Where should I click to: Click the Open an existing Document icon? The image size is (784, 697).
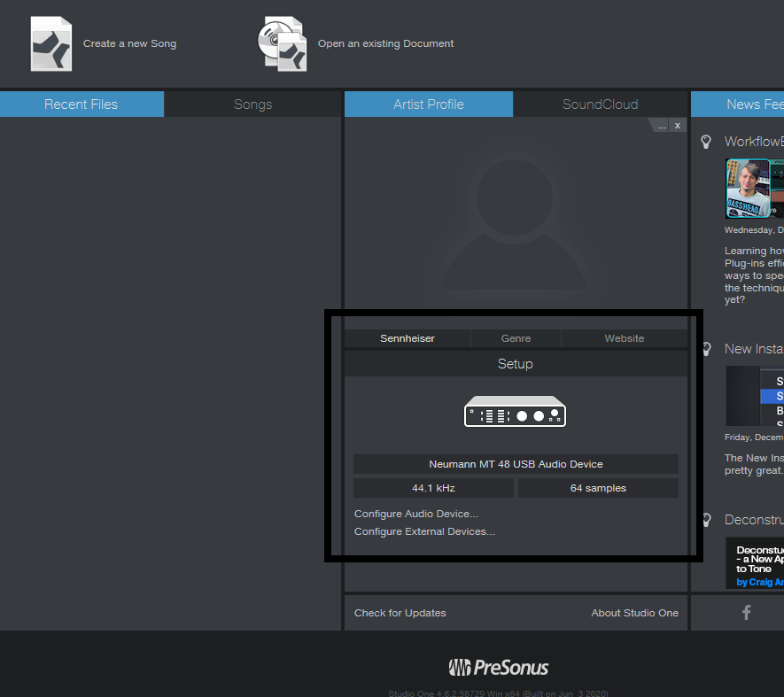(x=283, y=44)
